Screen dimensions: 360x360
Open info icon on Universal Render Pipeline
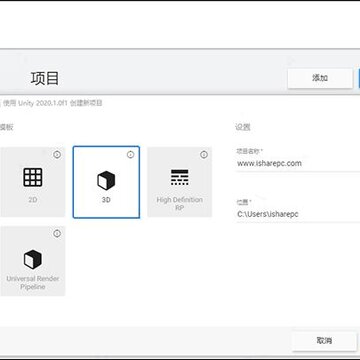coord(57,233)
